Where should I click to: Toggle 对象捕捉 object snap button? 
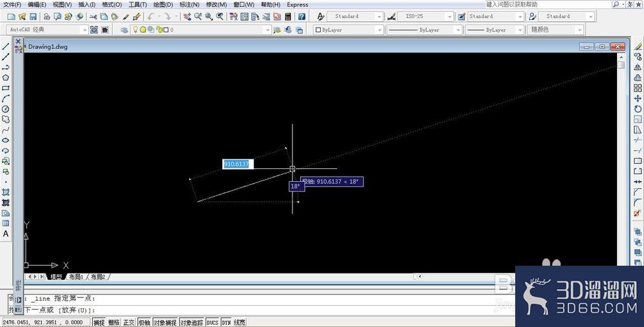[x=165, y=322]
